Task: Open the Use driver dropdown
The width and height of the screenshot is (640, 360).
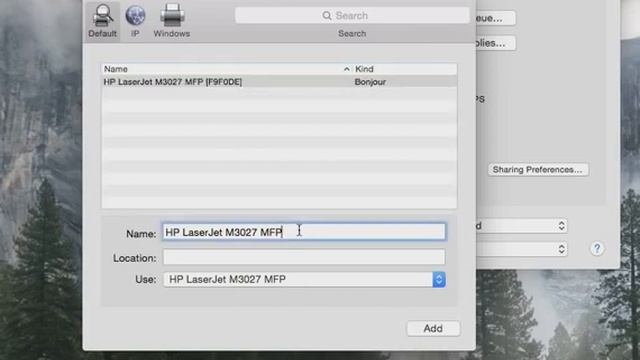Action: pyautogui.click(x=304, y=280)
